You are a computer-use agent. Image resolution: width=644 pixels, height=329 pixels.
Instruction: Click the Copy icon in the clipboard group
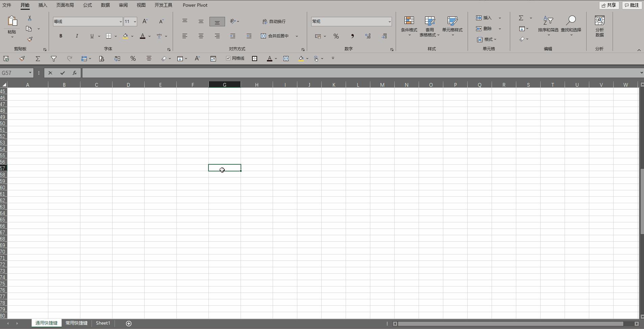(29, 29)
